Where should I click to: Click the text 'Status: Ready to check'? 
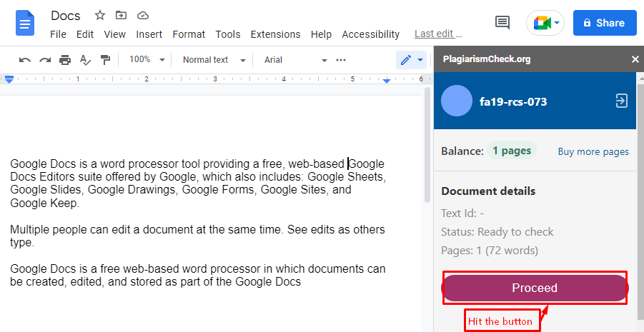pyautogui.click(x=497, y=232)
